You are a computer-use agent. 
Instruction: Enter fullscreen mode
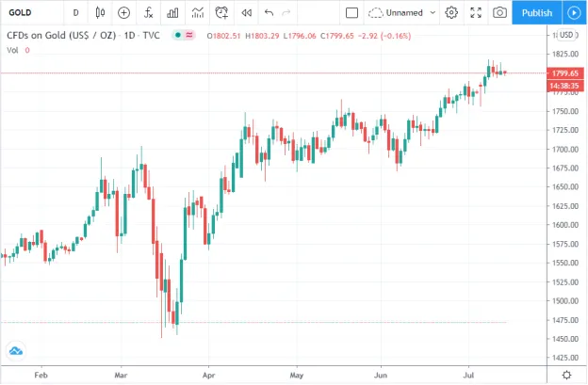click(x=476, y=13)
